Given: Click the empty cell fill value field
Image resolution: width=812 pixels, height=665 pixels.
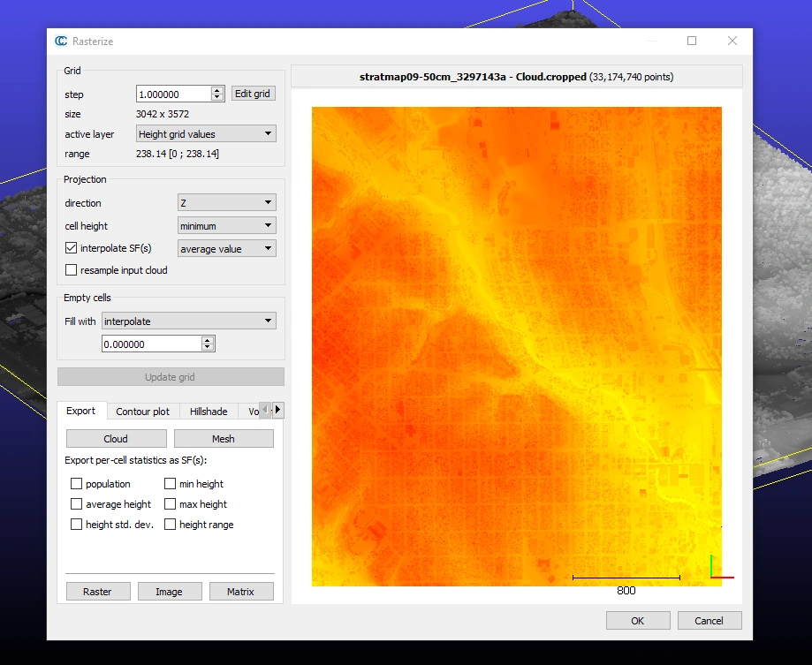Looking at the screenshot, I should [x=152, y=344].
